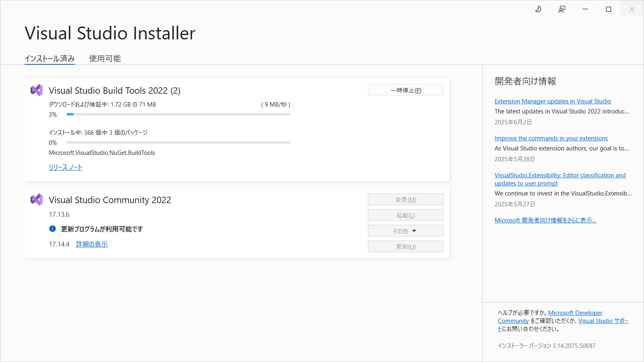644x362 pixels.
Task: Minimize the installer window
Action: click(x=585, y=9)
